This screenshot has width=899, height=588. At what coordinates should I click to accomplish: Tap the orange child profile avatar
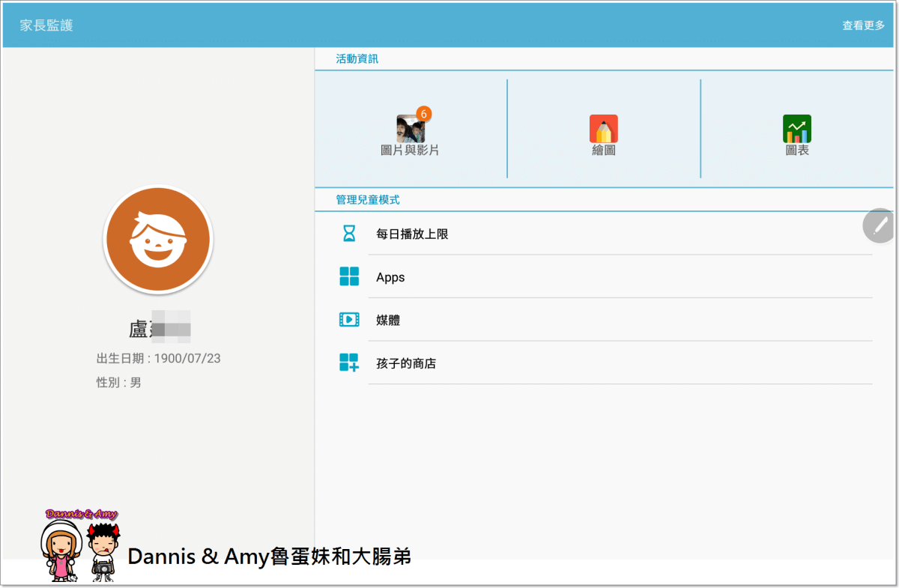[x=158, y=240]
